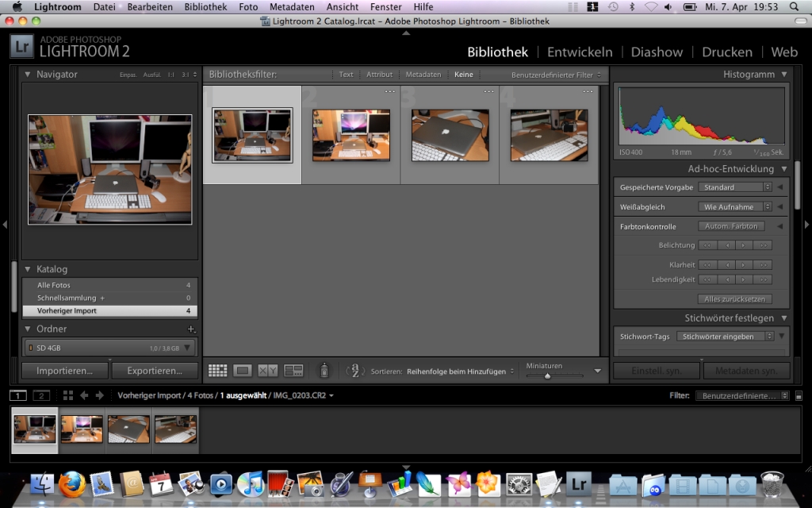
Task: Select the Text filter in Bibliotheksfilter
Action: click(x=346, y=75)
